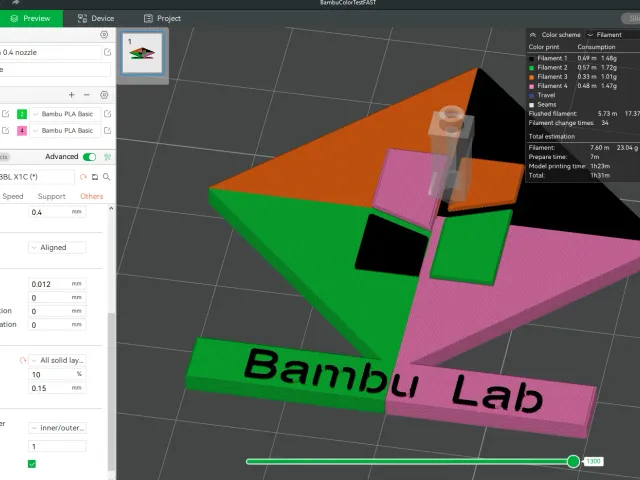Save the BBL X1C process preset
Image resolution: width=640 pixels, height=480 pixels.
95,177
